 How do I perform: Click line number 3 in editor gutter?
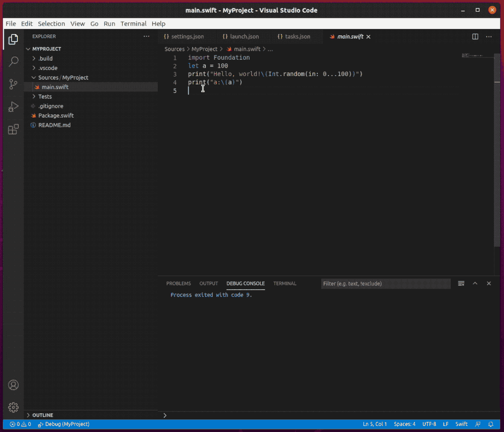pos(175,74)
